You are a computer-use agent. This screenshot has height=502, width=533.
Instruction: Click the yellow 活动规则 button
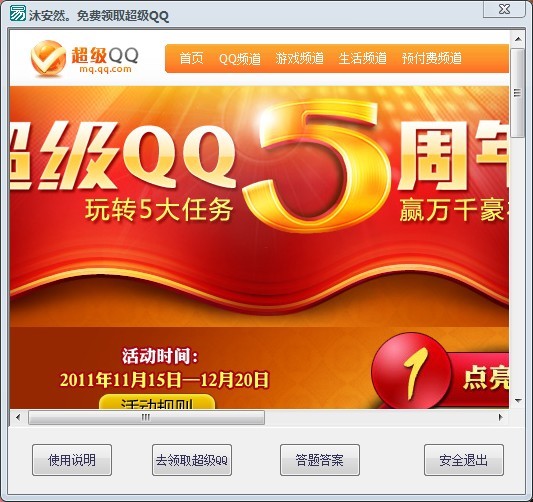click(x=157, y=402)
